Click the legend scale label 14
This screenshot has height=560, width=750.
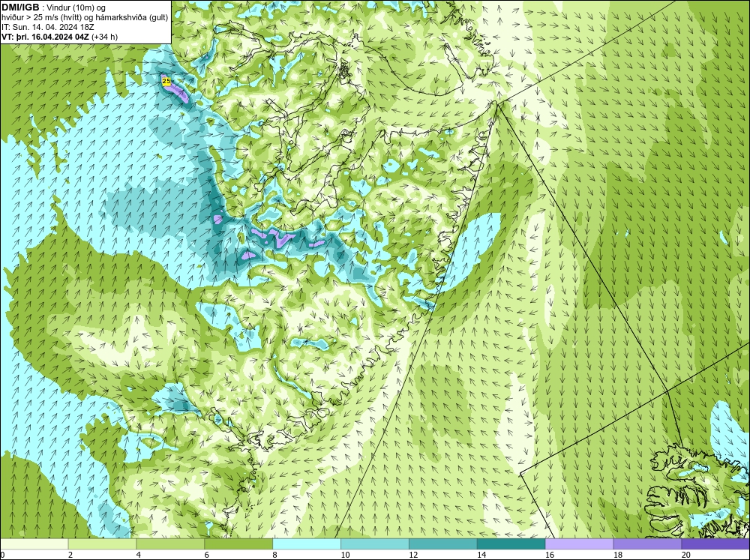(481, 555)
